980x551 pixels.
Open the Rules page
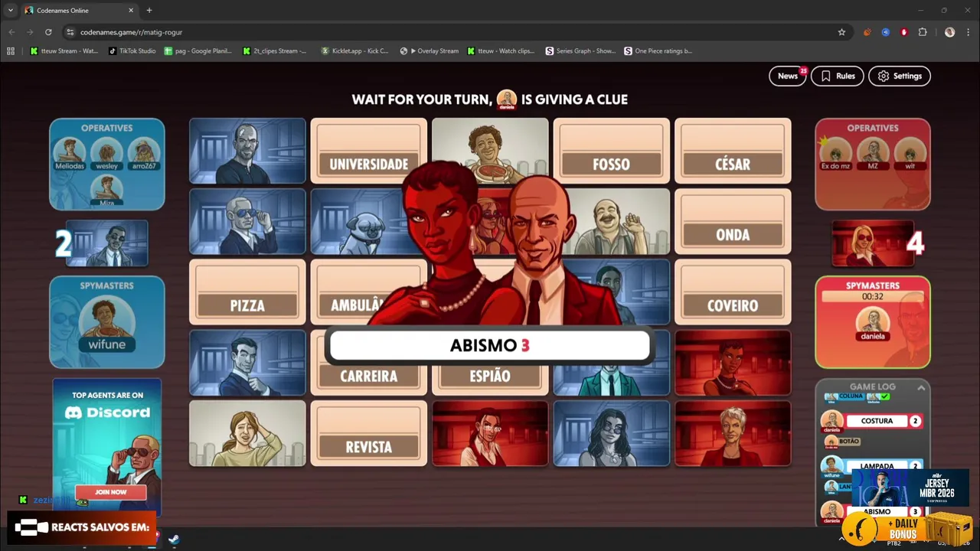[838, 76]
